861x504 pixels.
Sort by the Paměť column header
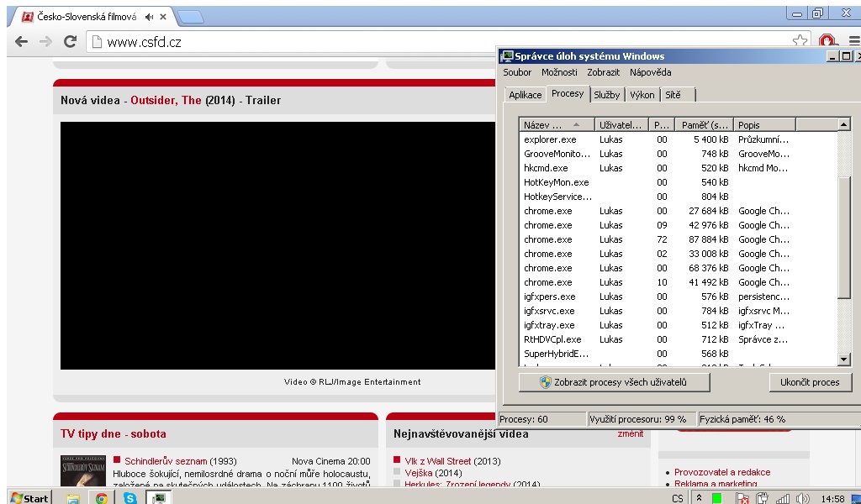click(704, 124)
